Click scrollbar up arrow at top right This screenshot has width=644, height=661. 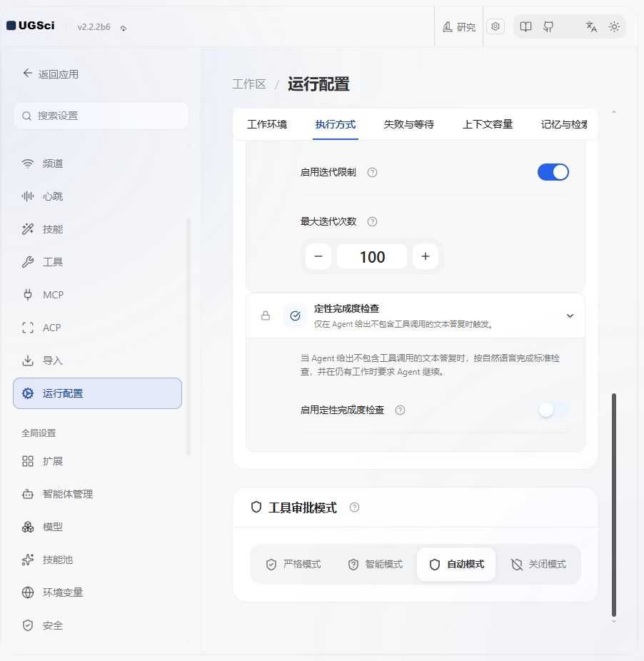click(614, 111)
